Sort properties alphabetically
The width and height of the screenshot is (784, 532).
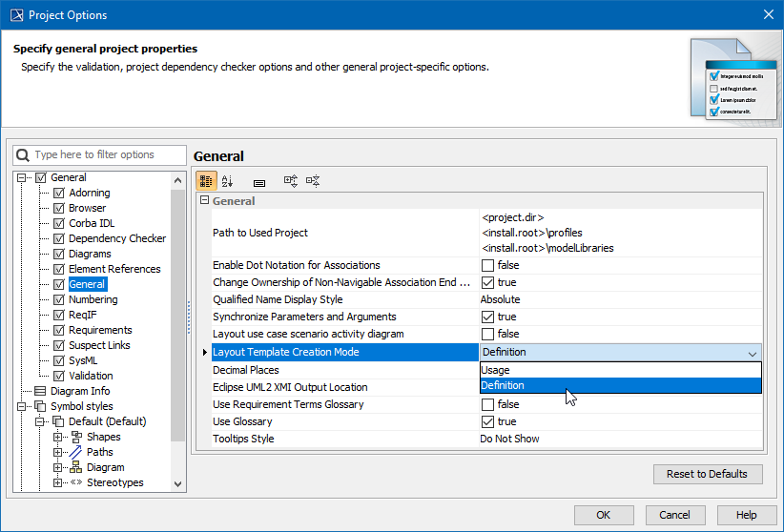(227, 181)
